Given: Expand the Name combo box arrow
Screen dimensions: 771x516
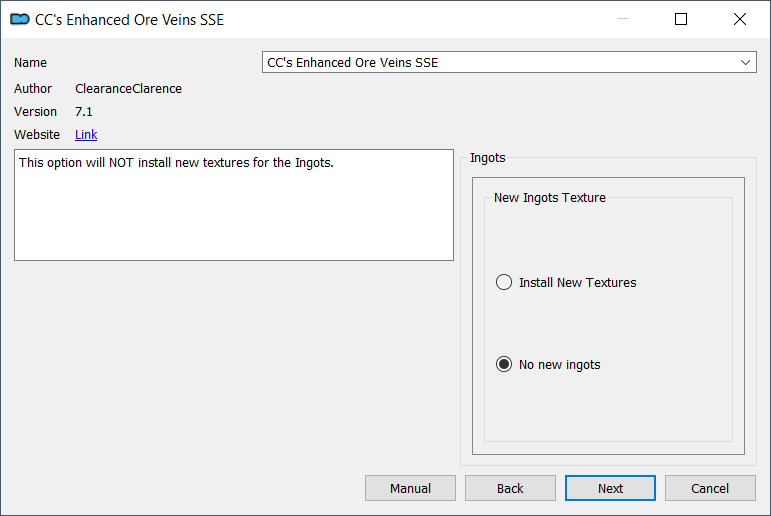Looking at the screenshot, I should point(745,62).
